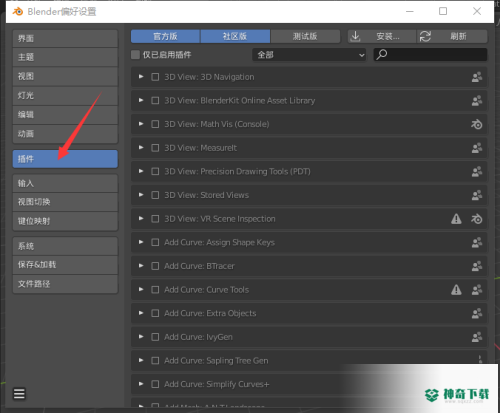The height and width of the screenshot is (413, 500).
Task: Click community icon on Stored Views row
Action: coord(477,195)
